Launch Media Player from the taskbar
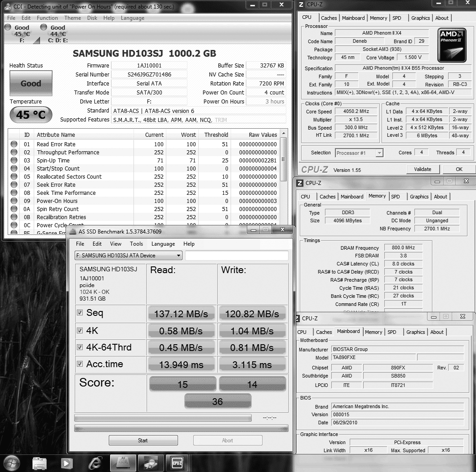 (67, 463)
